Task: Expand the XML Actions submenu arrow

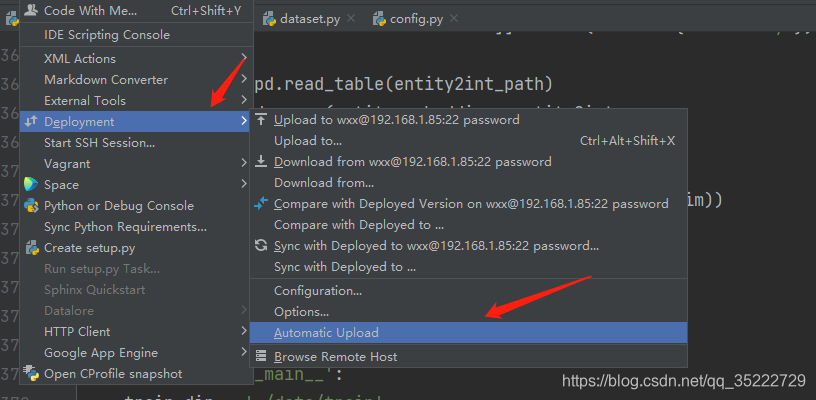Action: (x=244, y=57)
